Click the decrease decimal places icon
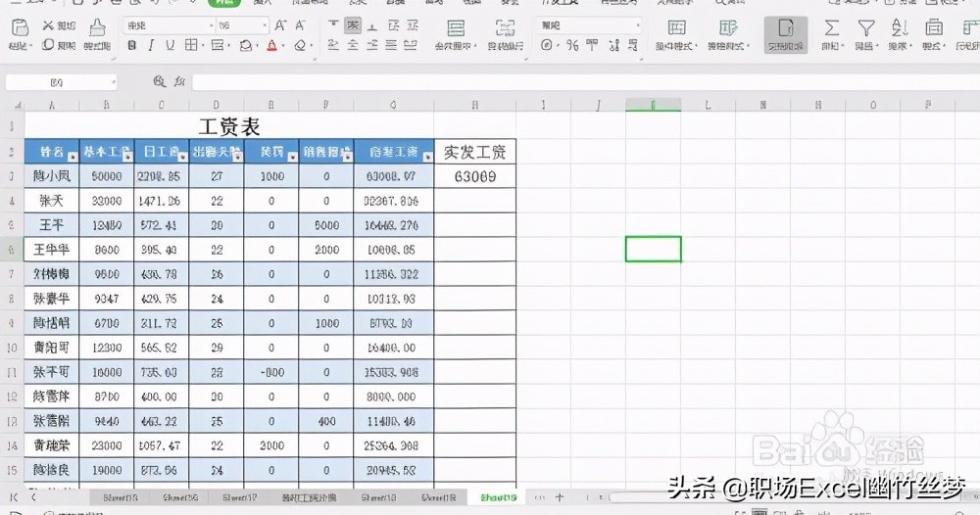Image resolution: width=980 pixels, height=515 pixels. [x=633, y=45]
